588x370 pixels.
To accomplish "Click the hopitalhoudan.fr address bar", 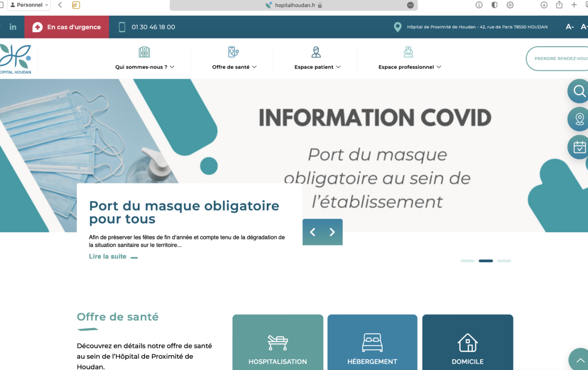I will pyautogui.click(x=293, y=5).
